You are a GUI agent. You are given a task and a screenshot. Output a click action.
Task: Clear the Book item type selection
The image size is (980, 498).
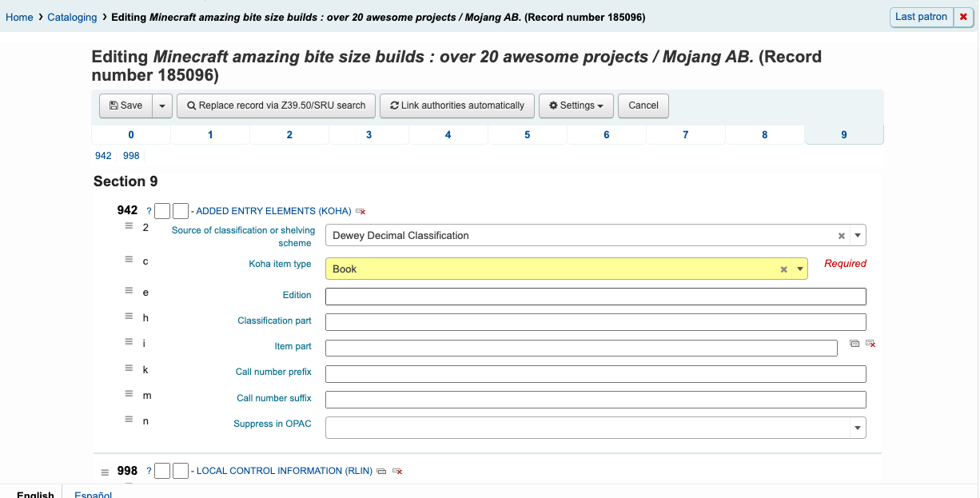(x=783, y=269)
